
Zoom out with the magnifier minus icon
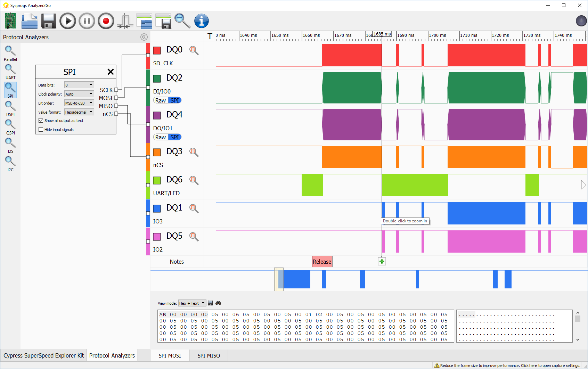click(x=182, y=21)
